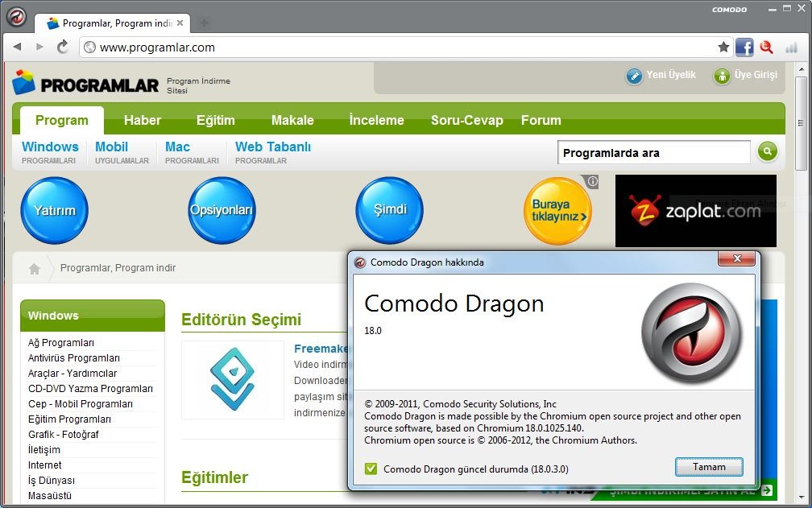Click the Editörün Seçimi heading

(242, 320)
